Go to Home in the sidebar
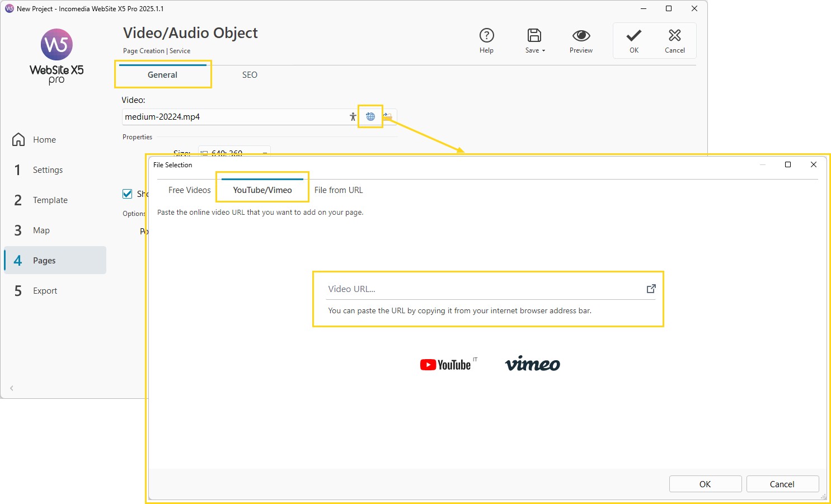This screenshot has height=504, width=831. 55,140
